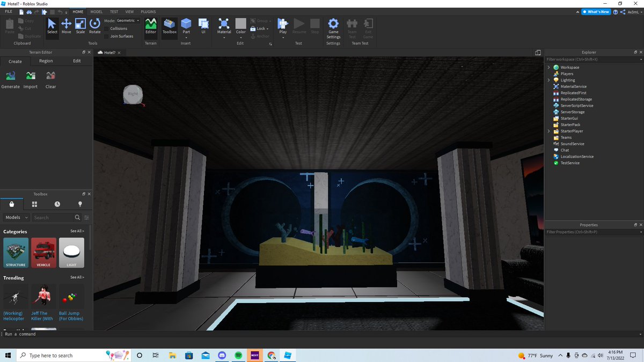Click the Import terrain icon

[31, 79]
